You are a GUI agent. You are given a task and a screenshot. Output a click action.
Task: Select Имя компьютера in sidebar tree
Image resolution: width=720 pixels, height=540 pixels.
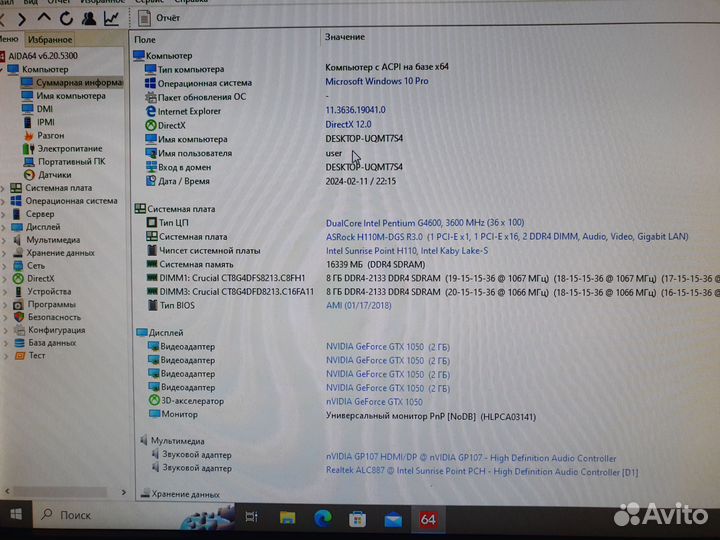(x=71, y=96)
